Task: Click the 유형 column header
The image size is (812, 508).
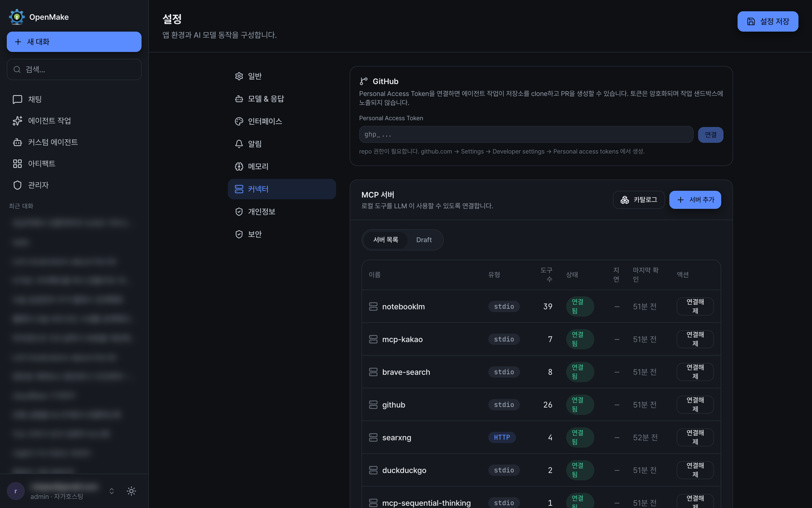Action: [x=494, y=275]
